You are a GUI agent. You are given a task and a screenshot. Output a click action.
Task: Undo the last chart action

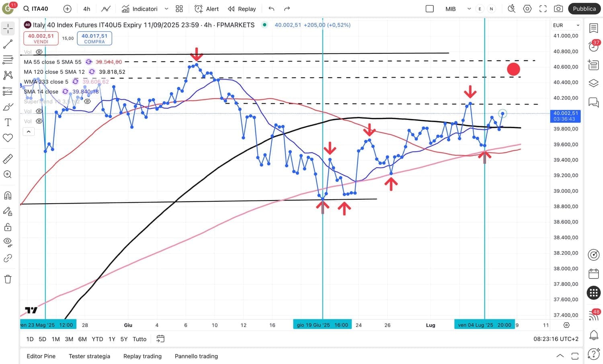click(271, 9)
